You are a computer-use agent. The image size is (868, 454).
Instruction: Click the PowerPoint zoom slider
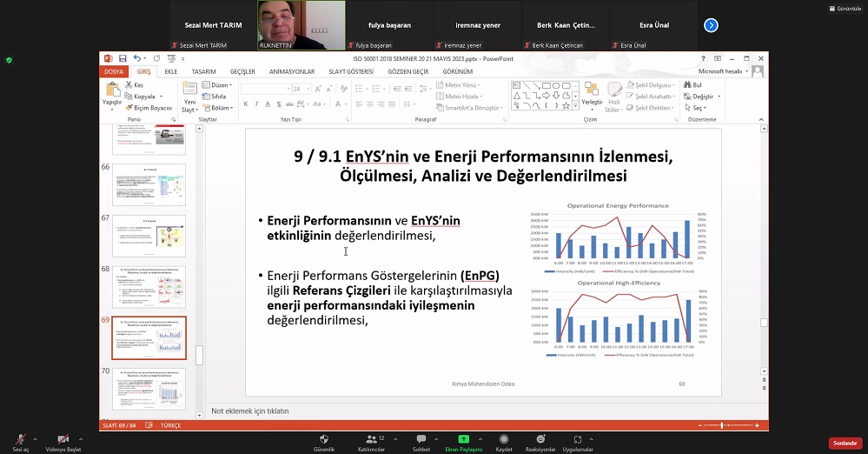tap(723, 425)
